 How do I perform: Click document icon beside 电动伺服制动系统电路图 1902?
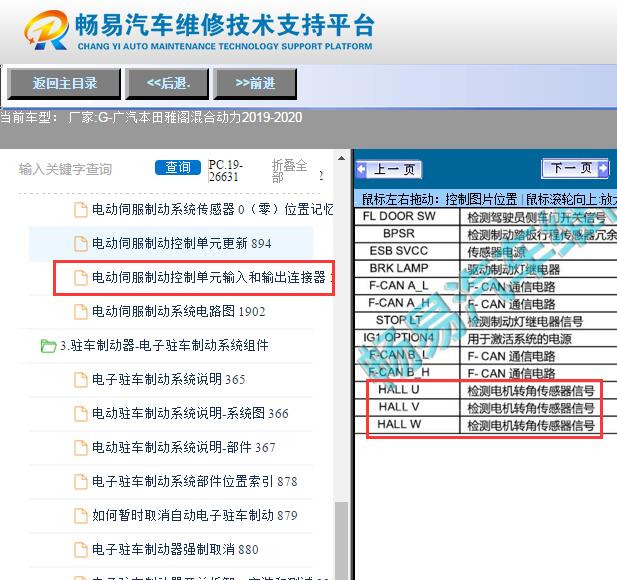tap(81, 312)
